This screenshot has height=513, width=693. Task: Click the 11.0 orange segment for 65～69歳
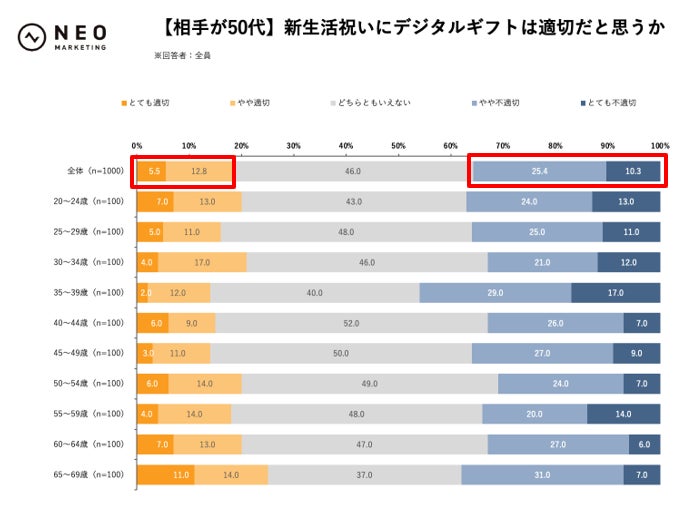click(x=166, y=475)
